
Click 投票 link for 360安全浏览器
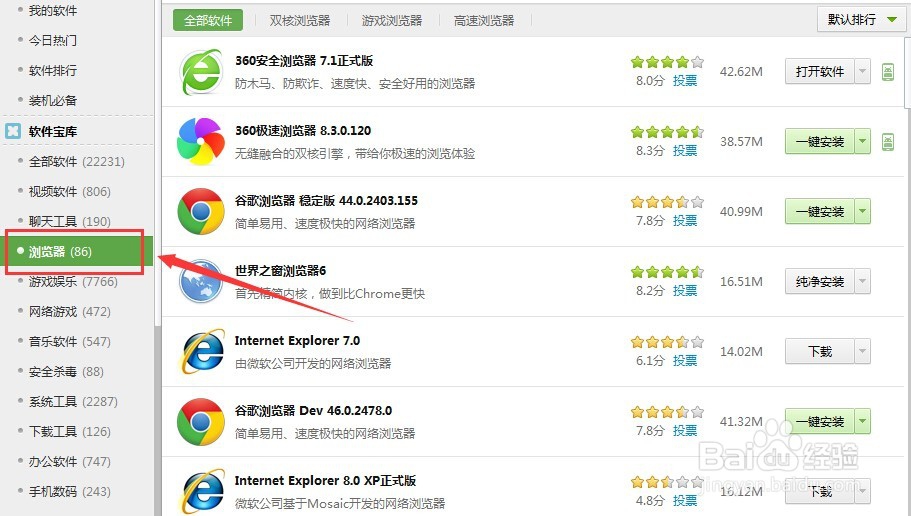click(x=685, y=81)
